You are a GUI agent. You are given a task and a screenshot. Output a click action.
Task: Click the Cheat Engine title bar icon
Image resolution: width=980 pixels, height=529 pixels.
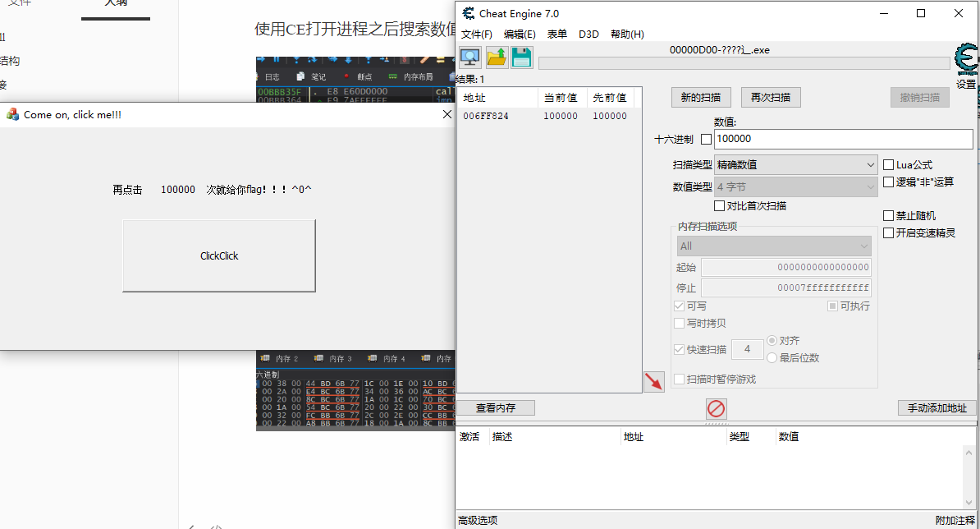469,13
